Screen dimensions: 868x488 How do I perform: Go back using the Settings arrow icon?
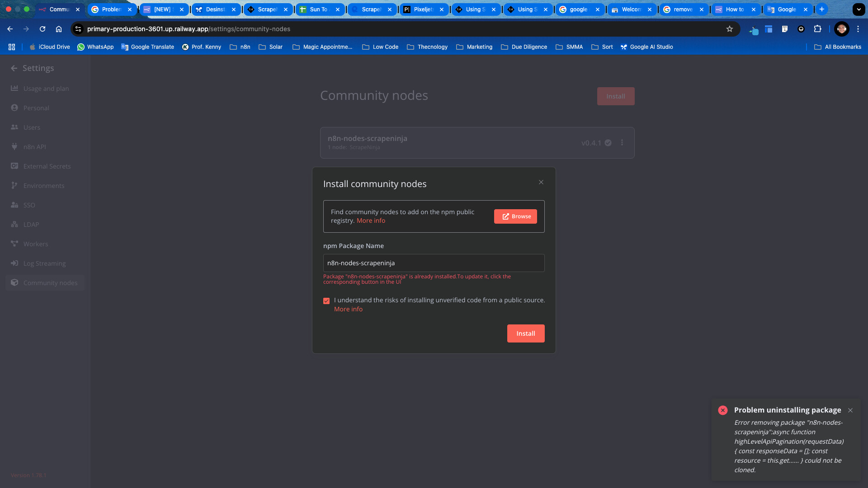tap(14, 68)
